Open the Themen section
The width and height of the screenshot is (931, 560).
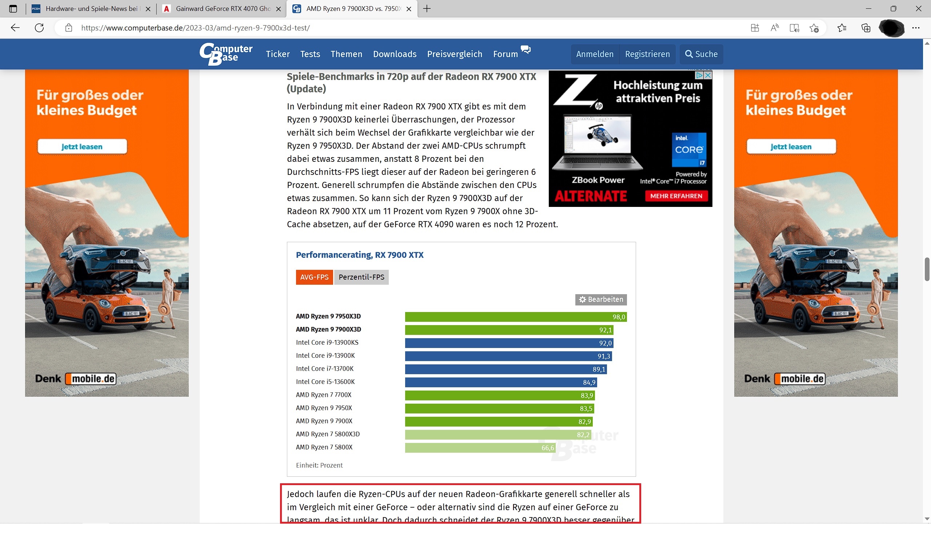pyautogui.click(x=347, y=54)
